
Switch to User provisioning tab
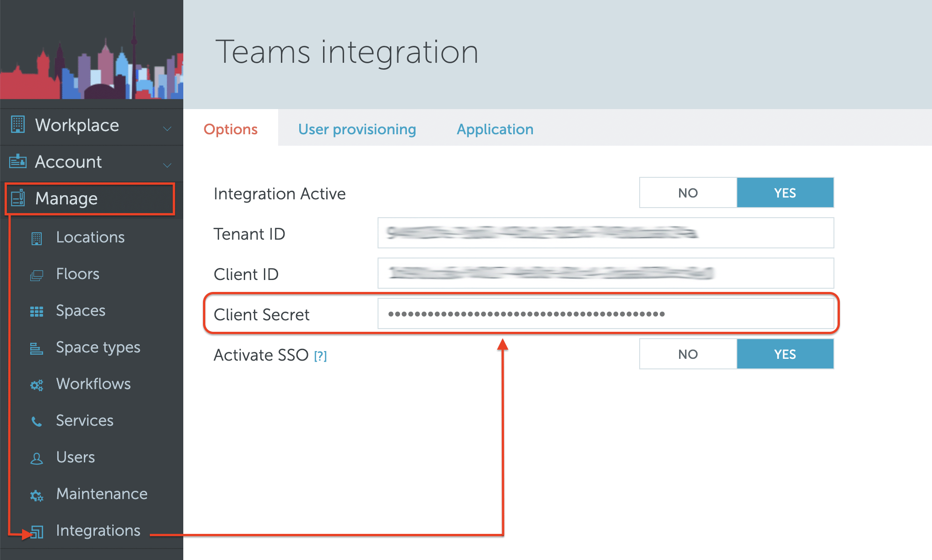(357, 129)
